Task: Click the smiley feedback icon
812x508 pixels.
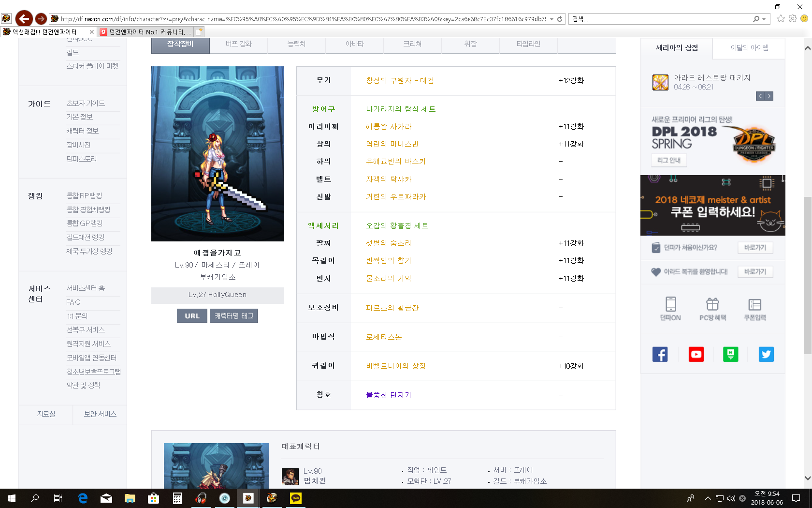Action: click(804, 18)
